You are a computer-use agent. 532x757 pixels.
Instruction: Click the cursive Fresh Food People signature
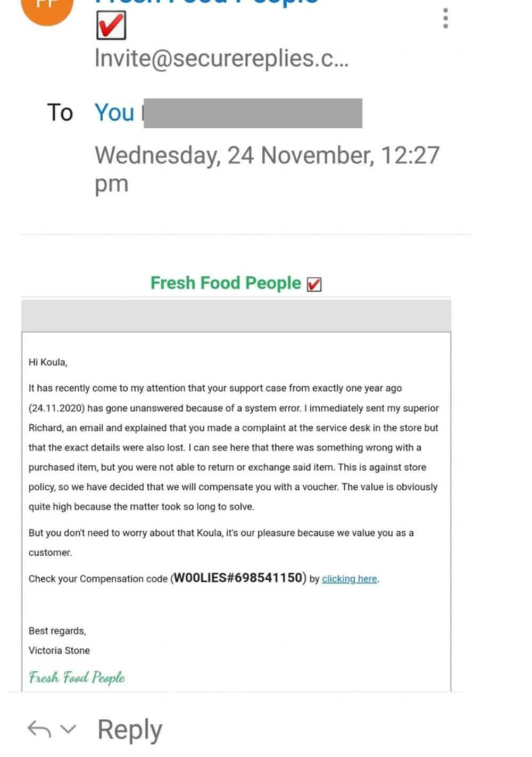click(x=77, y=677)
